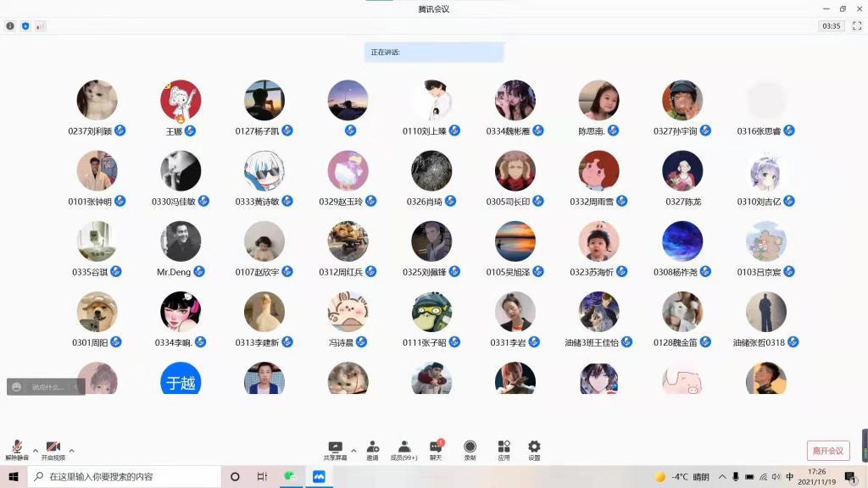Screen dimensions: 868x488
Task: Unmute the microphone (解除静音)
Action: (16, 450)
